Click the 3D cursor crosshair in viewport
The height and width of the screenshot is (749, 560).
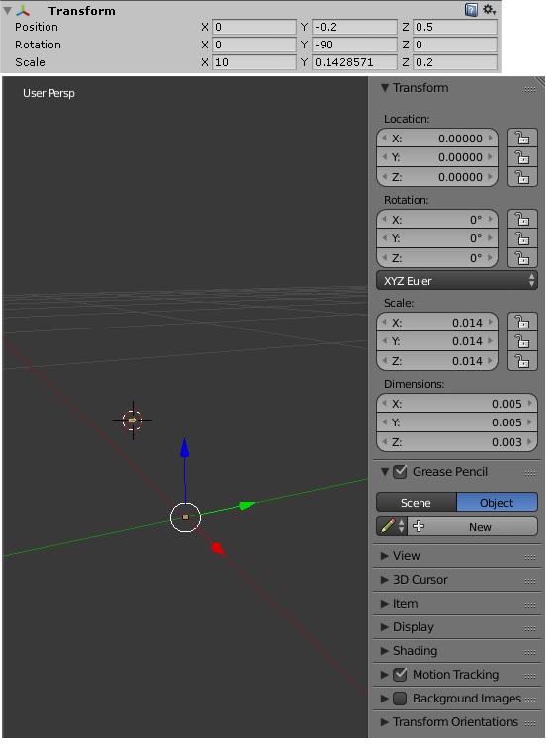tap(133, 421)
